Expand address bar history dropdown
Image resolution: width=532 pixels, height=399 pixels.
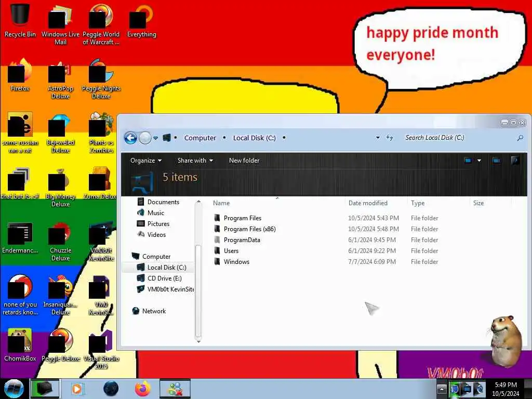(378, 138)
